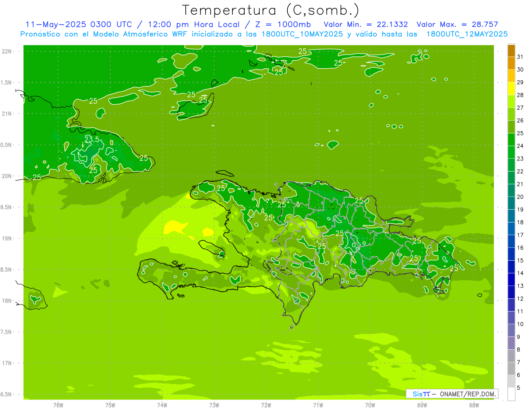The image size is (532, 411).
Task: Click the "73W" longitude axis label
Action: [214, 405]
